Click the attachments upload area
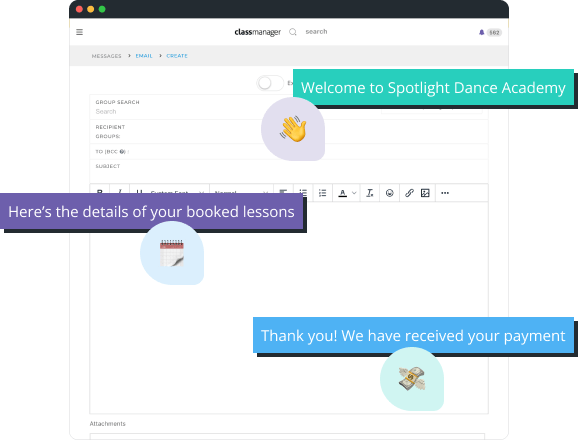578x440 pixels. point(288,437)
